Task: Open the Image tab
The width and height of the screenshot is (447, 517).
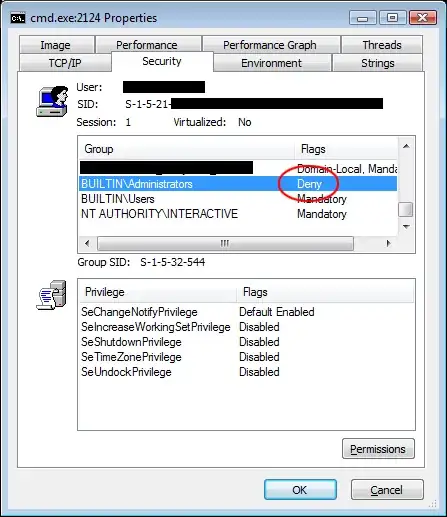Action: [x=56, y=45]
